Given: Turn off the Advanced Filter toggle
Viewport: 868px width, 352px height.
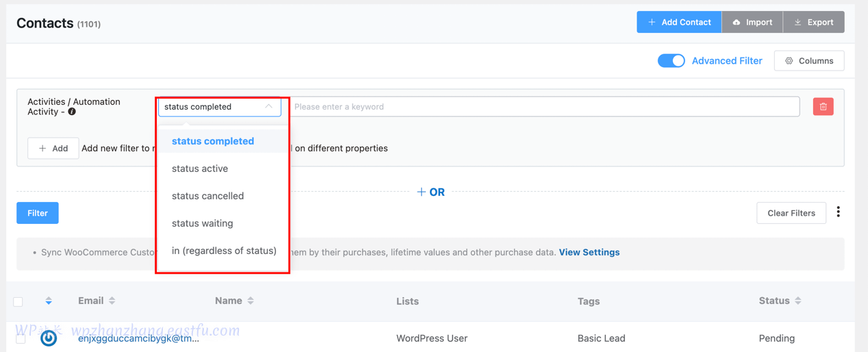Looking at the screenshot, I should (671, 61).
